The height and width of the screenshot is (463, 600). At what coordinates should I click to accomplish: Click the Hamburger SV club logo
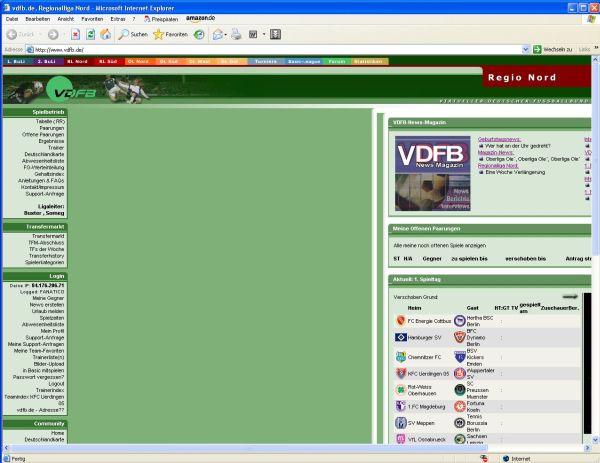click(x=400, y=337)
